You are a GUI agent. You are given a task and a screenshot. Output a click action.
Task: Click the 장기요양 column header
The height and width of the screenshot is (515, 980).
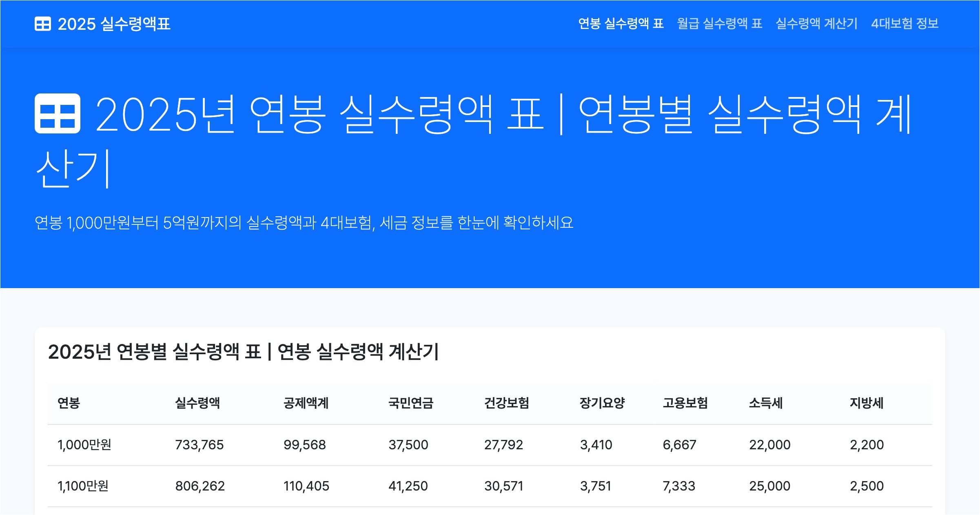602,403
